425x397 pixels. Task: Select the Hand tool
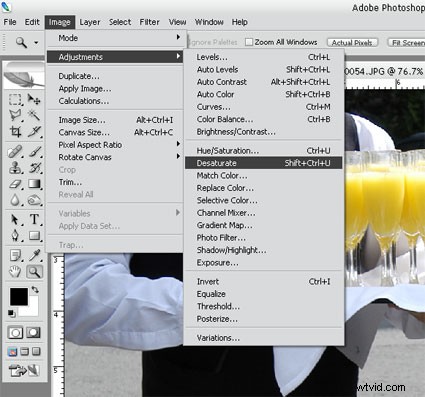tap(15, 272)
